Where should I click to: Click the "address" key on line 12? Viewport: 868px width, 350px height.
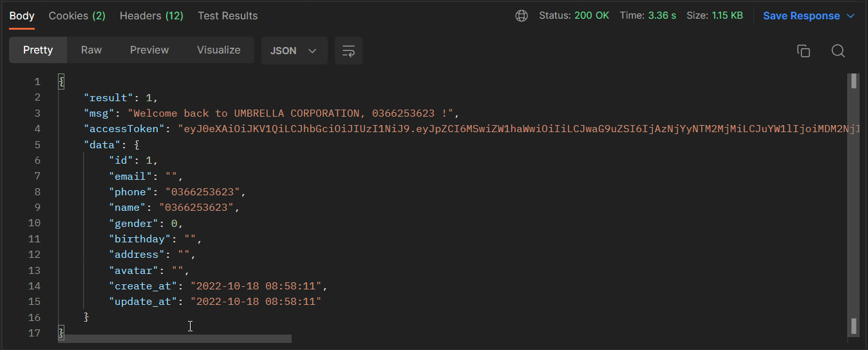137,255
